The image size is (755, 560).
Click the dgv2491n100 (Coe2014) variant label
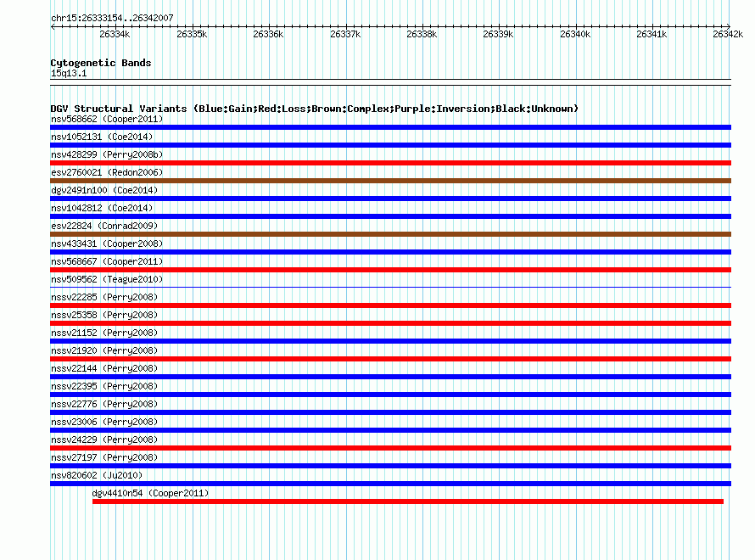[104, 190]
